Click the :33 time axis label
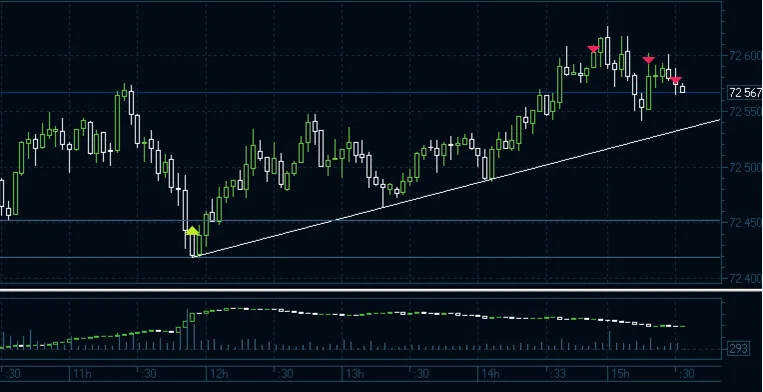The width and height of the screenshot is (763, 392). click(x=558, y=374)
